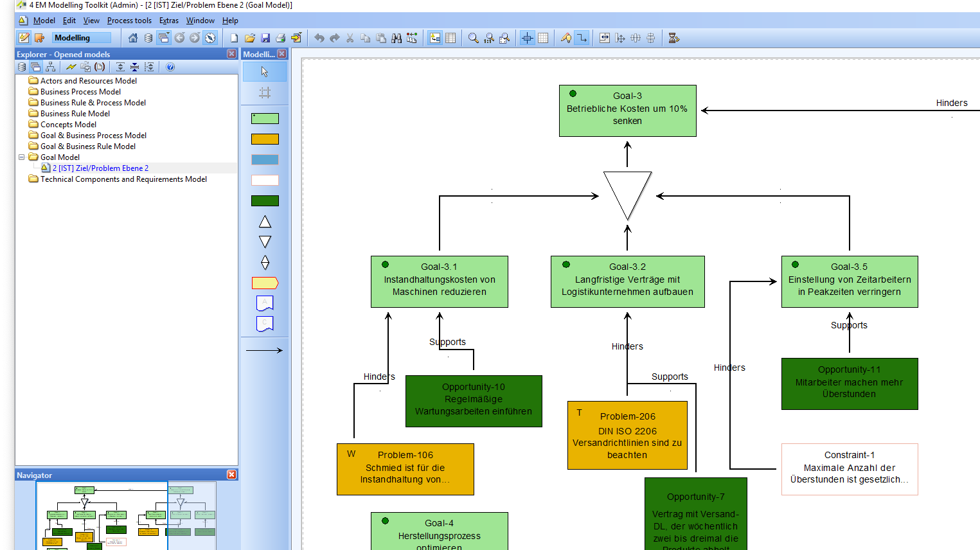Collapse the Goal Model tree folder
Viewport: 980px width, 550px height.
(x=21, y=157)
